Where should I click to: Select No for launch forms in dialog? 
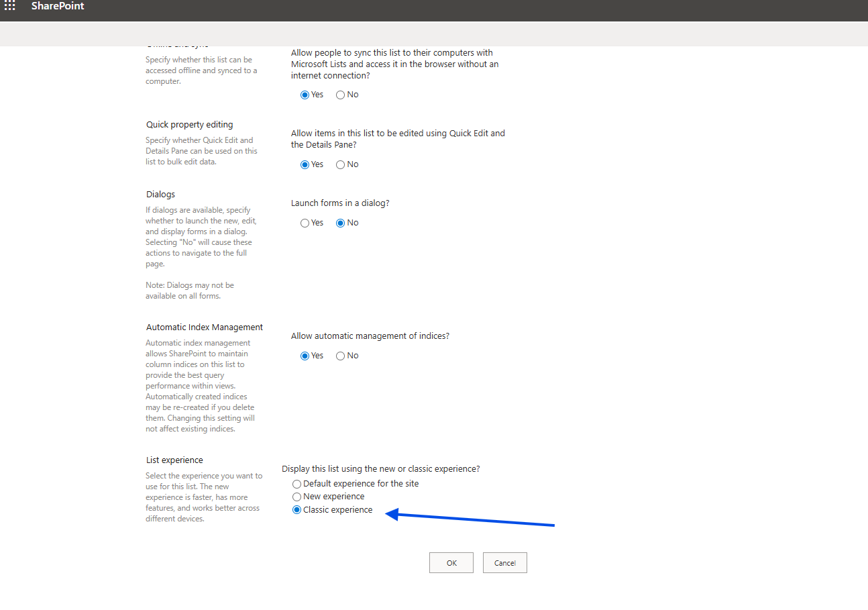point(341,223)
